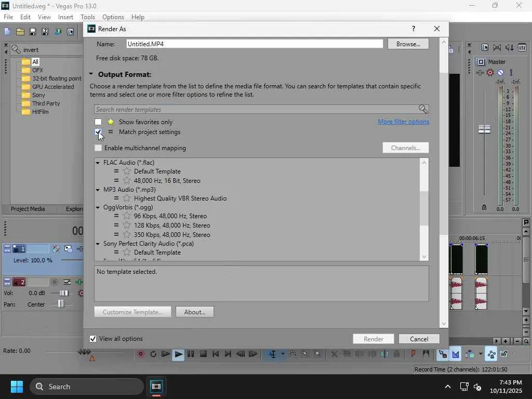The image size is (532, 399).
Task: Click the Lock Event padlock icon
Action: click(x=396, y=354)
